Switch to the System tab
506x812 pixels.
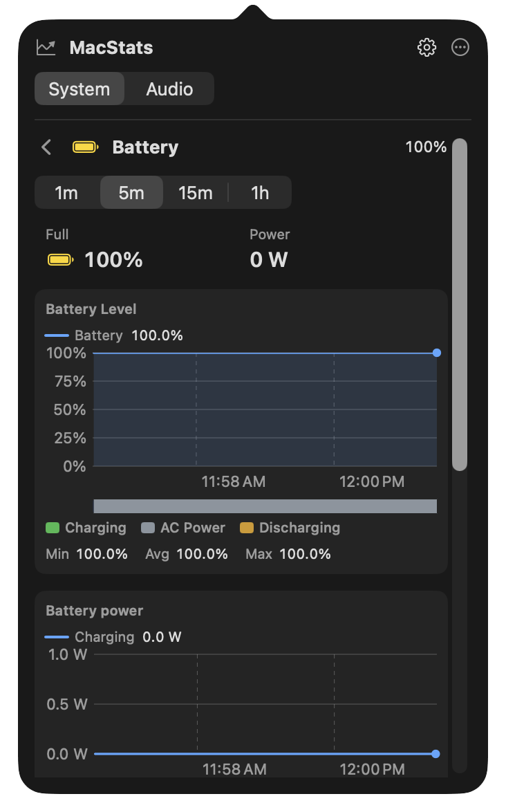pos(79,89)
